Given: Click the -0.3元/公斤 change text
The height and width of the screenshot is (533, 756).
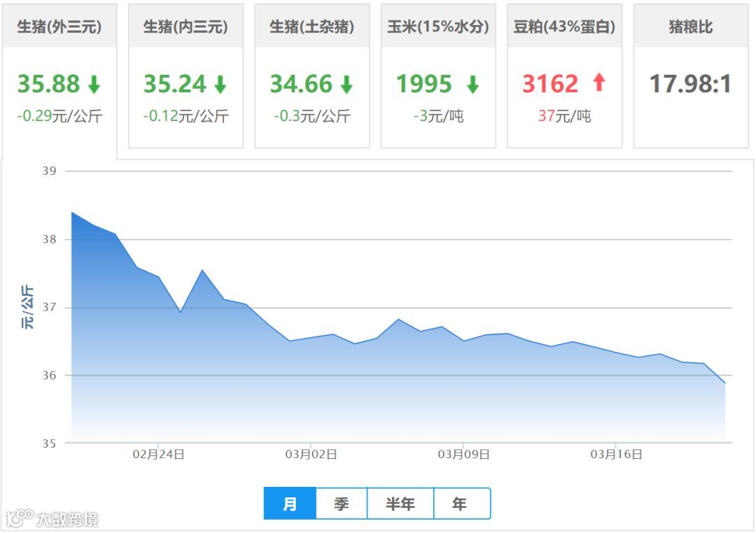Looking at the screenshot, I should point(312,116).
